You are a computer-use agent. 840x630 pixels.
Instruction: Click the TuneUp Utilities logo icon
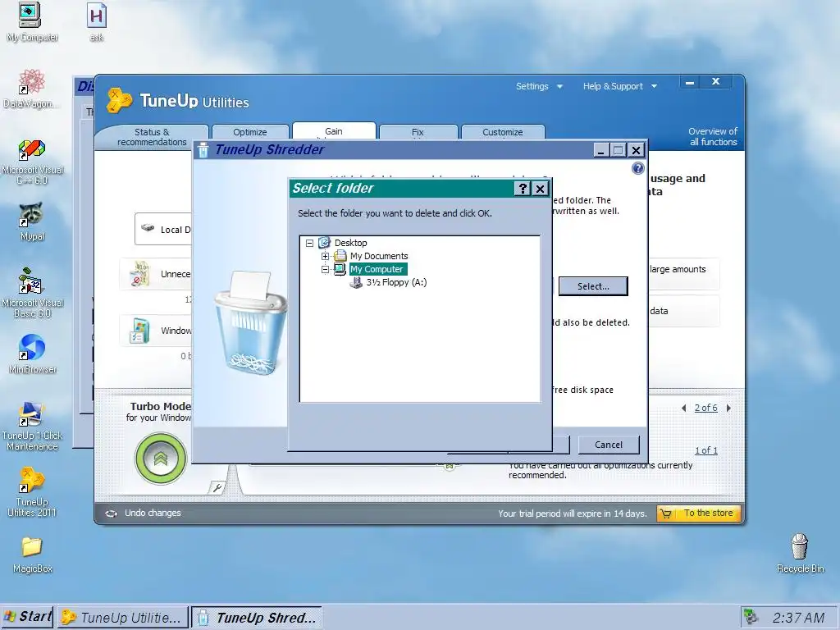click(x=119, y=100)
